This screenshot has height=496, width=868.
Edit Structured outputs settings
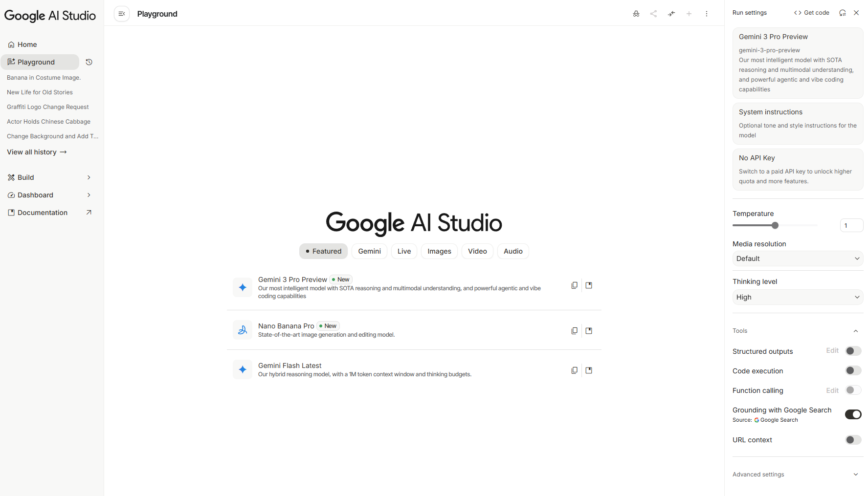tap(832, 351)
